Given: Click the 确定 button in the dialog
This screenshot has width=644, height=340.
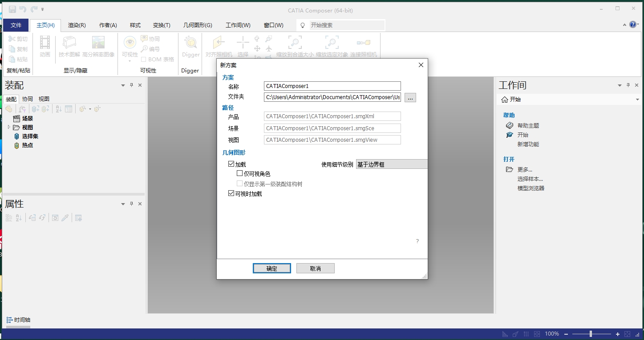Looking at the screenshot, I should click(x=271, y=268).
